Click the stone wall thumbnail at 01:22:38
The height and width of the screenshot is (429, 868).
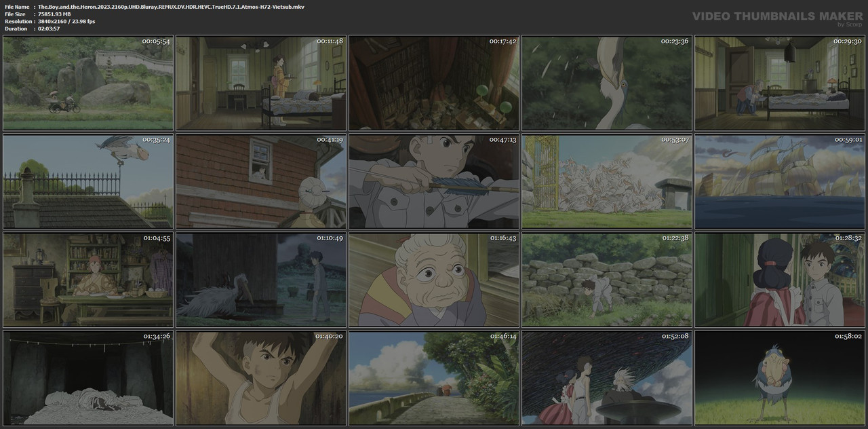(607, 280)
